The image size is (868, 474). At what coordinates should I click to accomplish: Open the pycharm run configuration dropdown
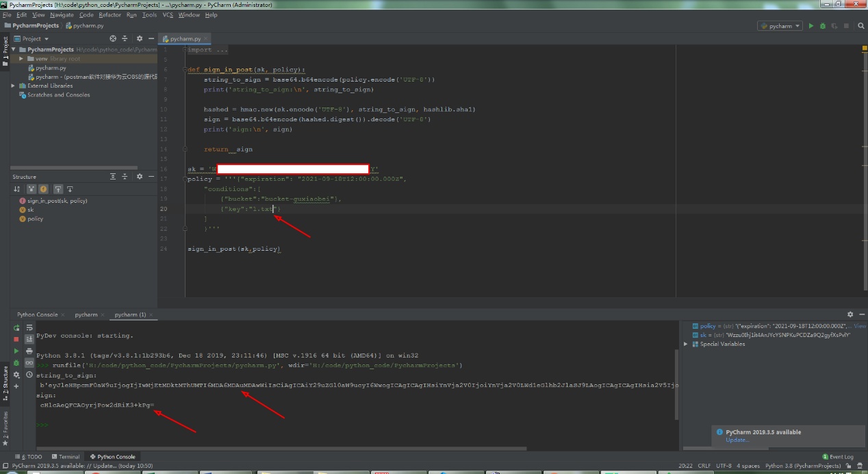[x=780, y=26]
